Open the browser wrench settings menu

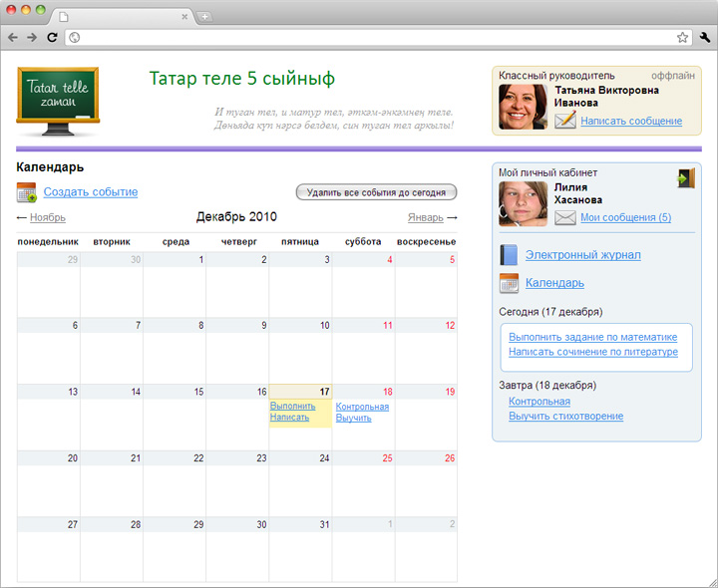(705, 38)
